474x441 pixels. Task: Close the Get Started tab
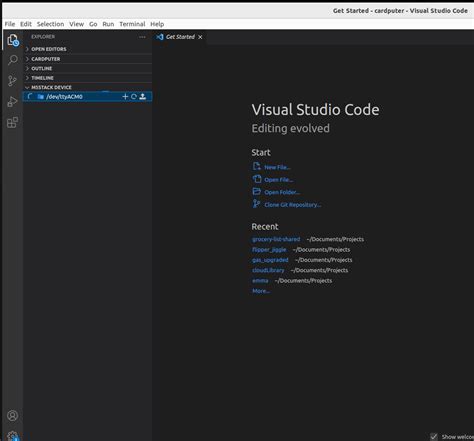coord(200,37)
